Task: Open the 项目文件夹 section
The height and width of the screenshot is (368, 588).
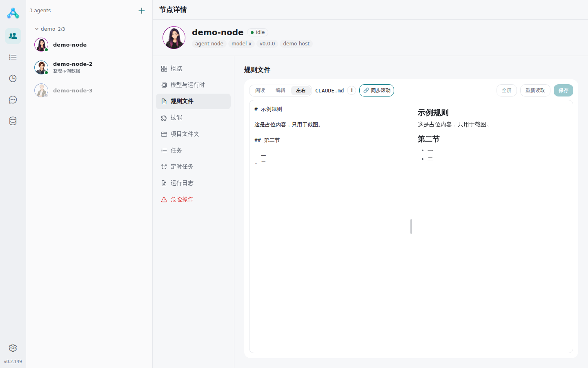Action: [193, 134]
